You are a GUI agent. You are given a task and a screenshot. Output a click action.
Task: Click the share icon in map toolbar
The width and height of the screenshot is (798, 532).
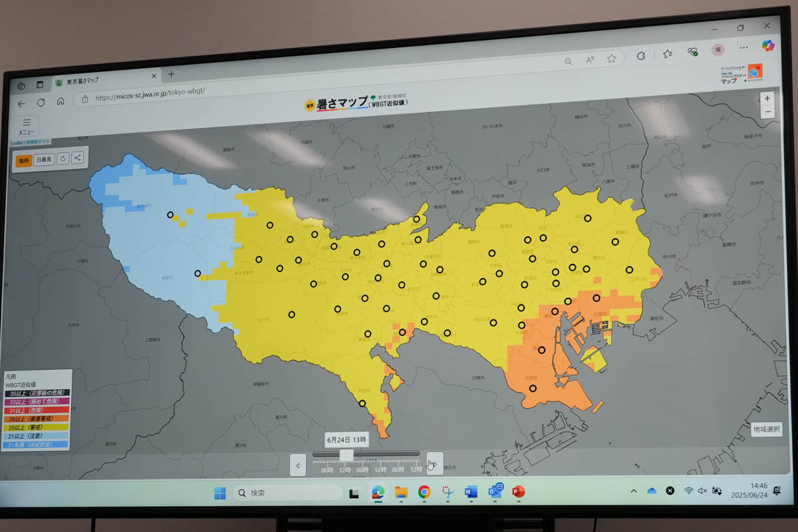pyautogui.click(x=78, y=158)
